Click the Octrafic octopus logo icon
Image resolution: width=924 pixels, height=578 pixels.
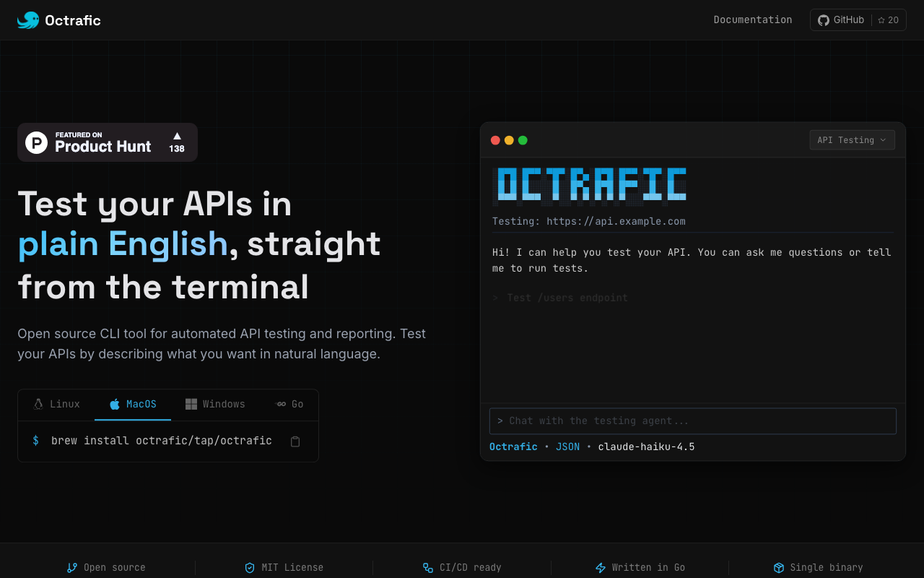(x=28, y=20)
